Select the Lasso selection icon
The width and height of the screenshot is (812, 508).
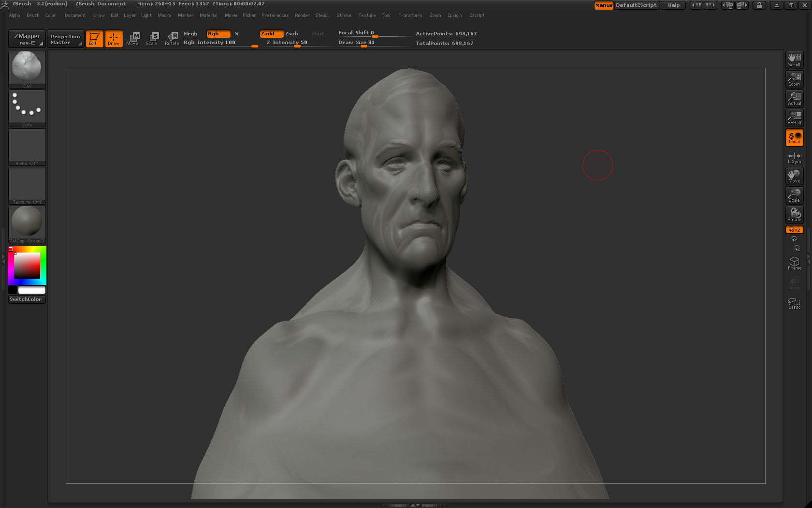[x=794, y=303]
